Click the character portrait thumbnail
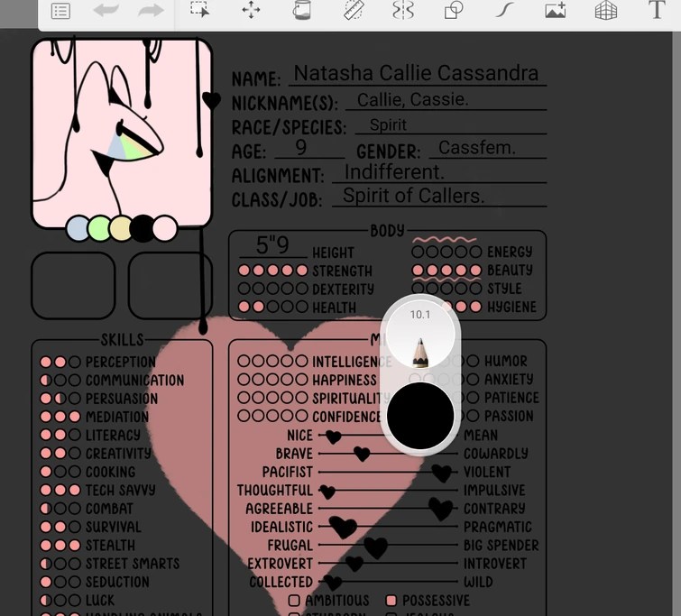Image resolution: width=681 pixels, height=616 pixels. (122, 133)
